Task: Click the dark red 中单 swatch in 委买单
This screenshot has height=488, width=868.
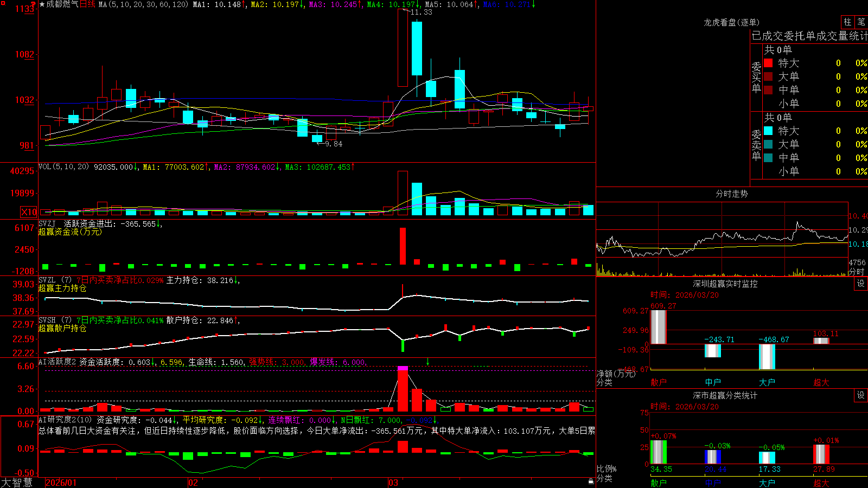Action: (768, 90)
